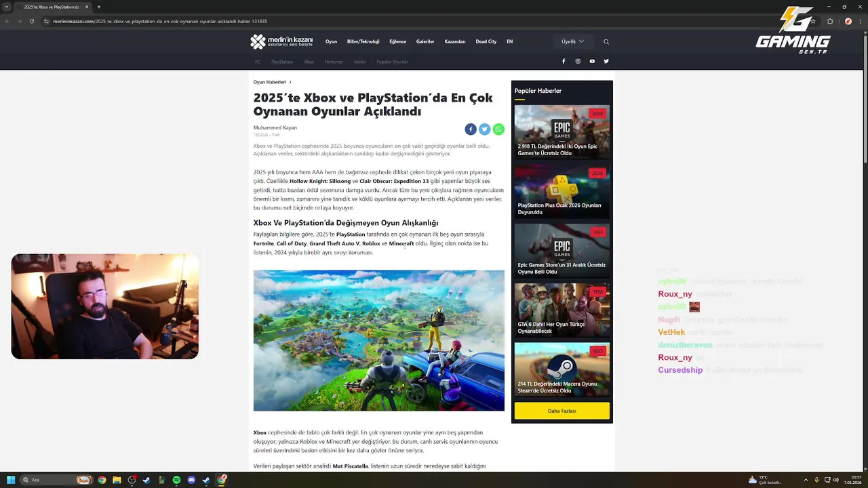Open browser extensions puzzle icon
The image size is (868, 488).
[830, 21]
